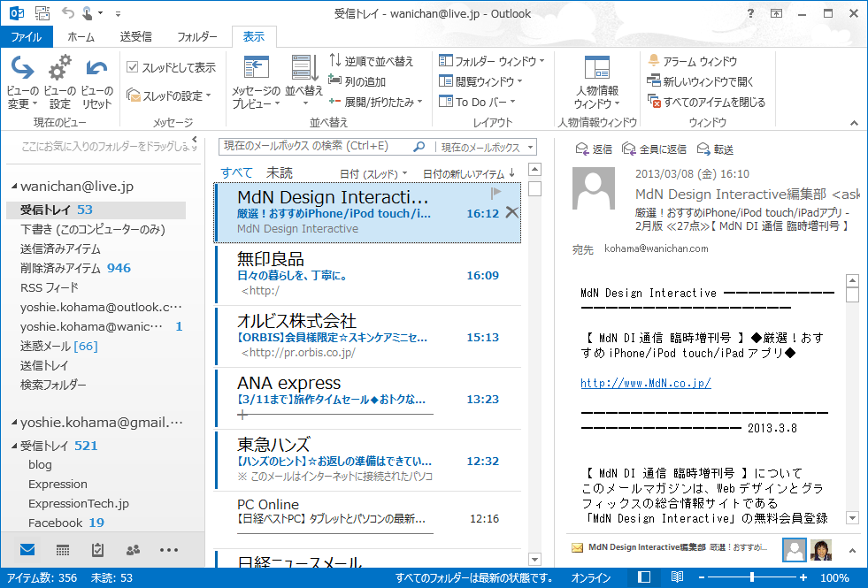
Task: Switch to ホーム ribbon tab
Action: [81, 36]
